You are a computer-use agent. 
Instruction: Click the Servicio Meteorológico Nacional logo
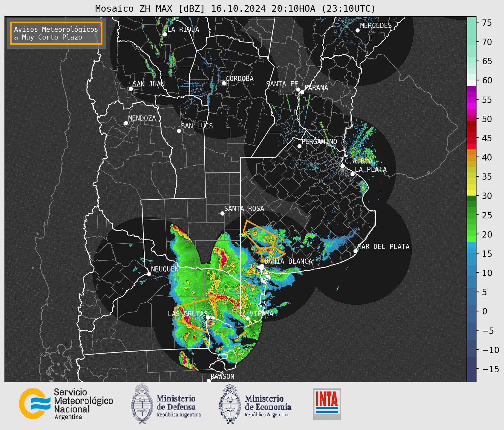(x=35, y=404)
